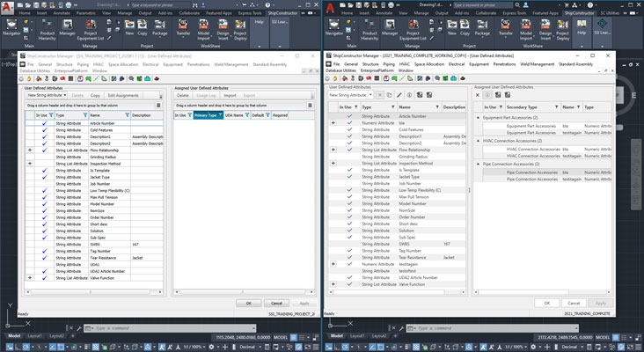644x352 pixels.
Task: Click Import button in left Assigned attributes panel
Action: click(230, 95)
